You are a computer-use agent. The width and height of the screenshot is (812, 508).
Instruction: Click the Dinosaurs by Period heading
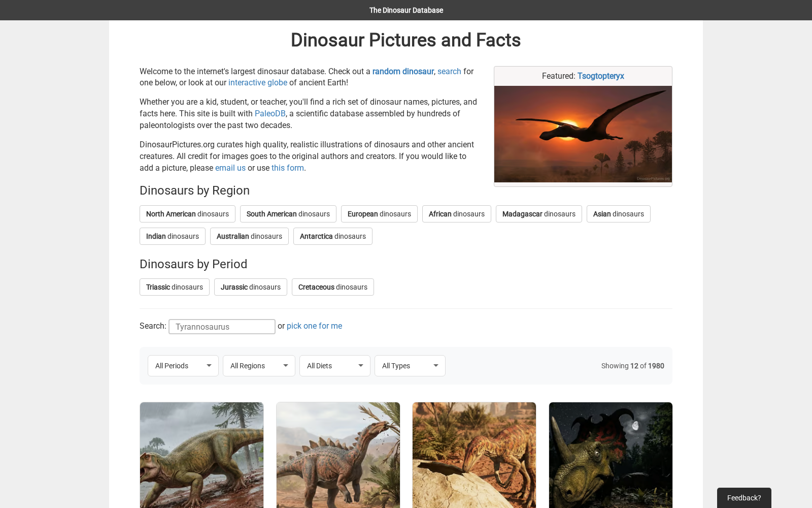pos(193,264)
